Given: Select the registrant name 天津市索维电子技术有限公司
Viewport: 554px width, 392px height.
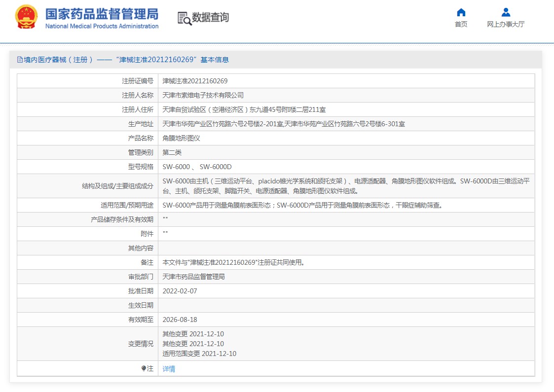Looking at the screenshot, I should pos(203,95).
